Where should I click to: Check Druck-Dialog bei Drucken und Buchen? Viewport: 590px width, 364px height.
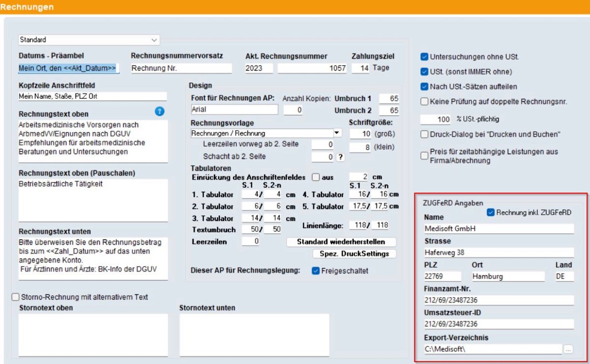point(424,134)
